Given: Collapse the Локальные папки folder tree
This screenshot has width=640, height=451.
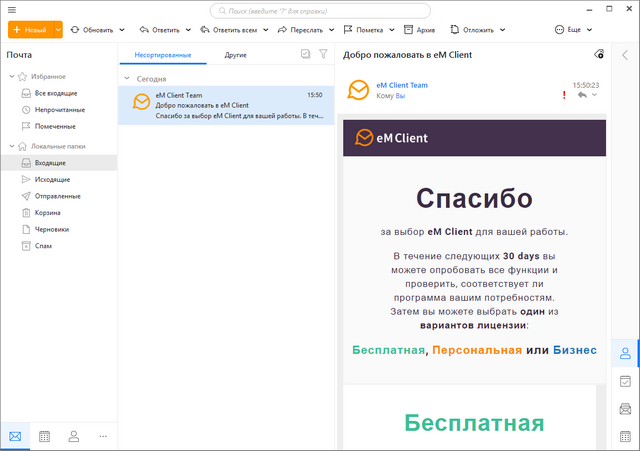Looking at the screenshot, I should coord(11,146).
